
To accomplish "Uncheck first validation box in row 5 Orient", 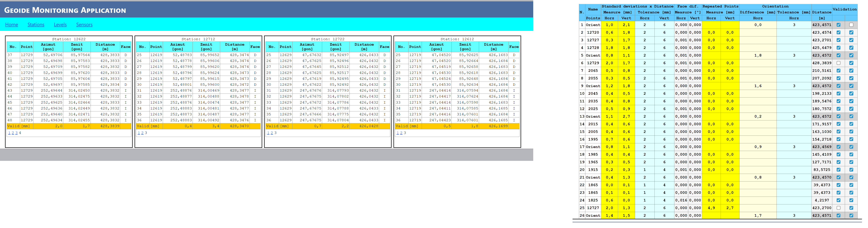I will pos(838,55).
